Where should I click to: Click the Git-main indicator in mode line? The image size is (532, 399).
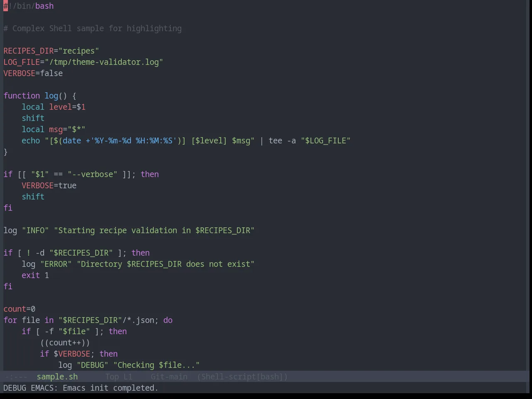coord(169,377)
